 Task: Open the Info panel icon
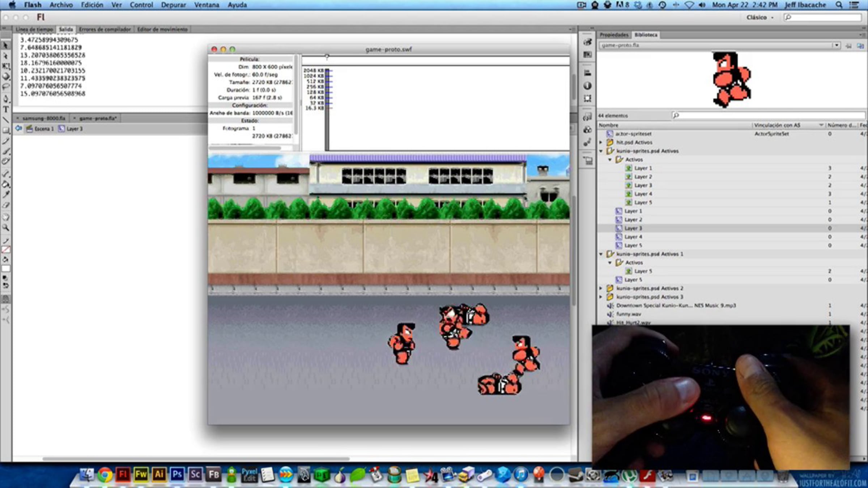pos(587,86)
